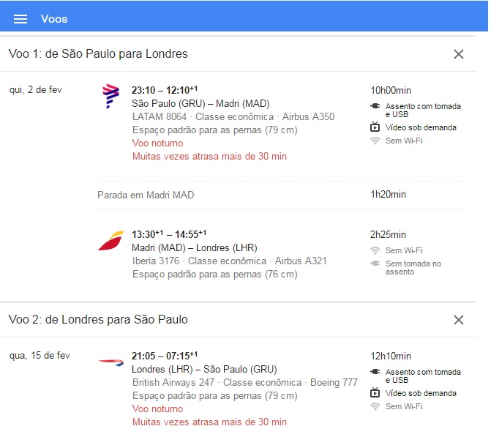Select the Voo 1 de São Paulo para Londres heading
Viewport: 499px width, 448px height.
pos(98,54)
